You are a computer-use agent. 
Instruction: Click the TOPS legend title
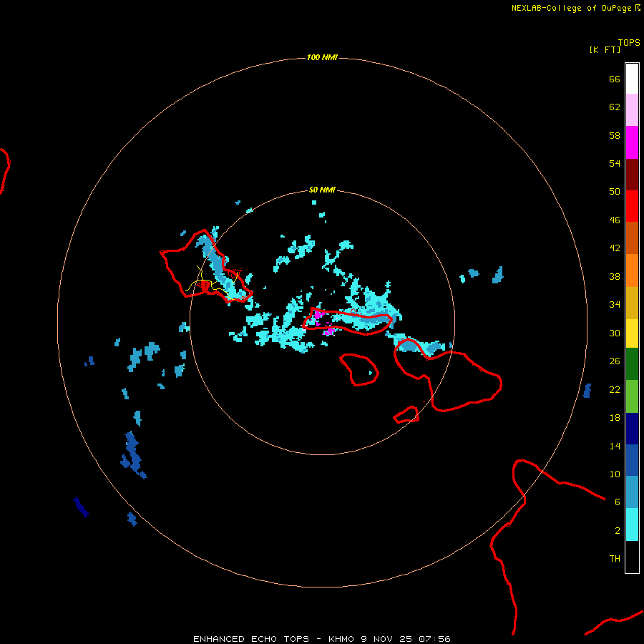pyautogui.click(x=629, y=42)
